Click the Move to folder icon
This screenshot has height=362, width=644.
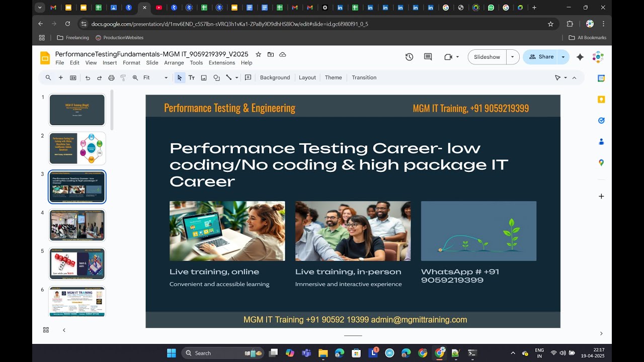click(271, 54)
